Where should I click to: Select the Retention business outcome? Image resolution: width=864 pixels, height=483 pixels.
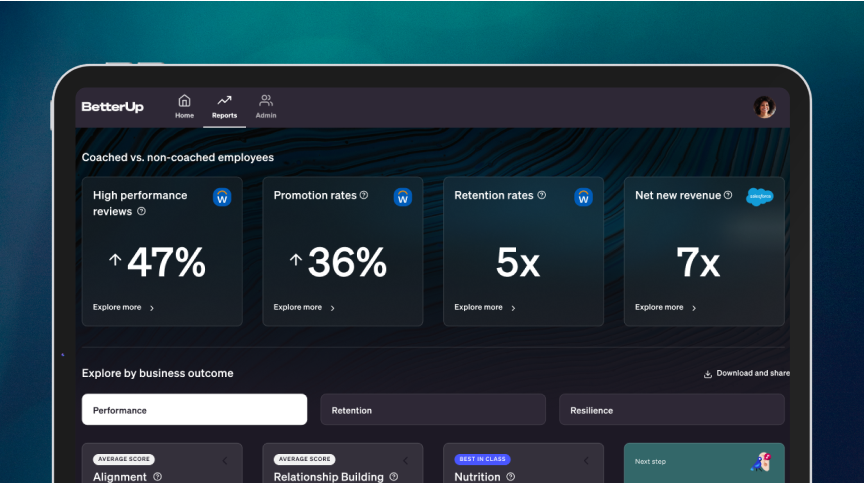(432, 410)
